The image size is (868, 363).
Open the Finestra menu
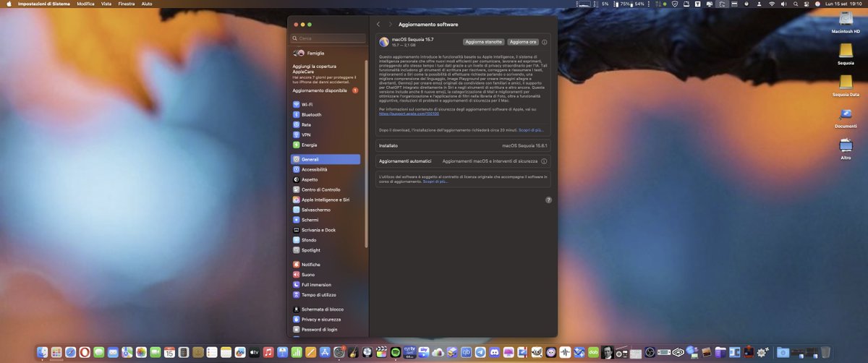coord(126,4)
